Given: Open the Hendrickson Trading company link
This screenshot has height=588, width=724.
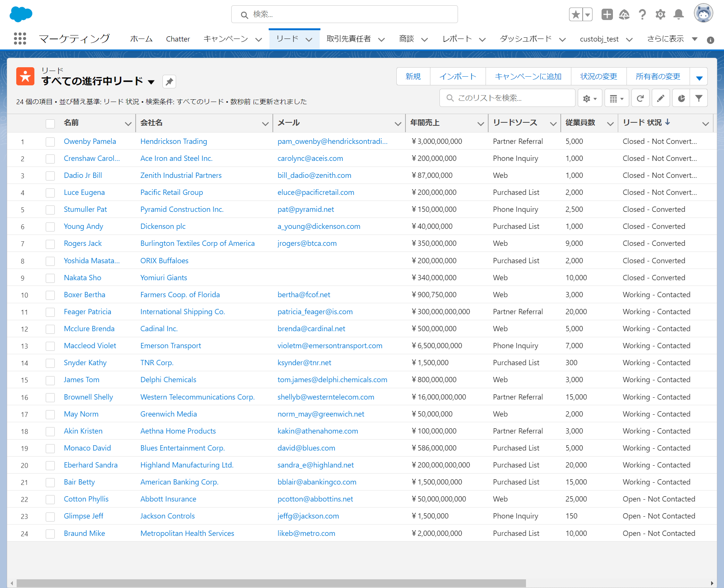Looking at the screenshot, I should [173, 141].
